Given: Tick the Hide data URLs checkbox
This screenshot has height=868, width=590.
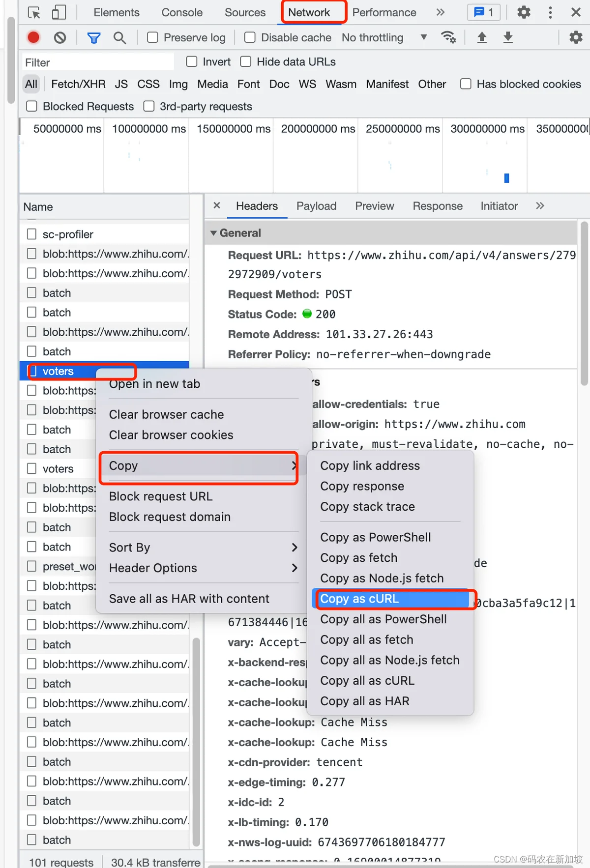Looking at the screenshot, I should (x=246, y=61).
